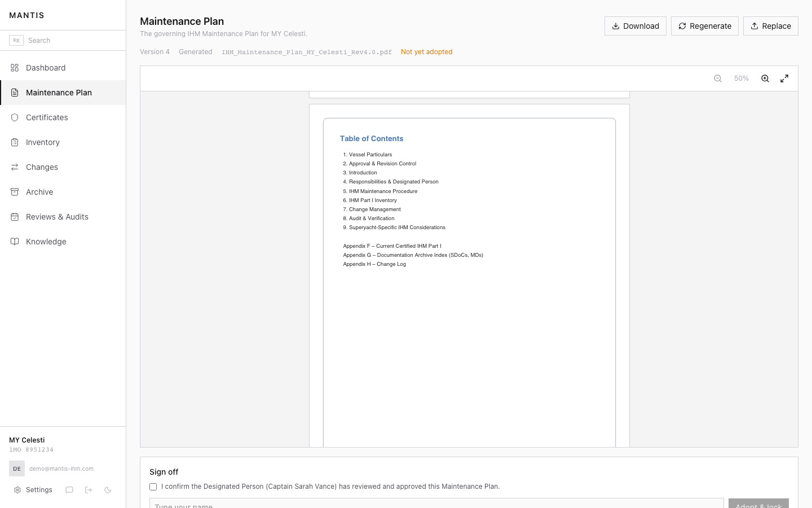
Task: Click the MY Celesti vessel name
Action: coord(27,440)
